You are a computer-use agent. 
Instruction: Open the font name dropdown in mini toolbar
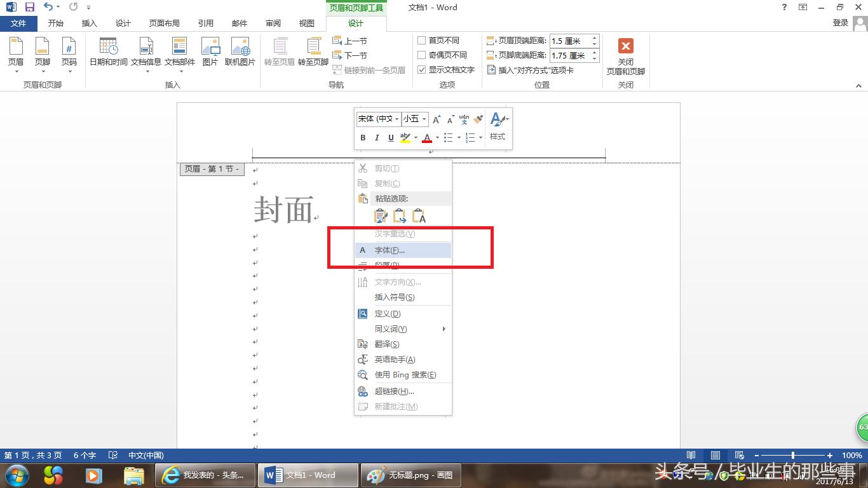point(398,119)
